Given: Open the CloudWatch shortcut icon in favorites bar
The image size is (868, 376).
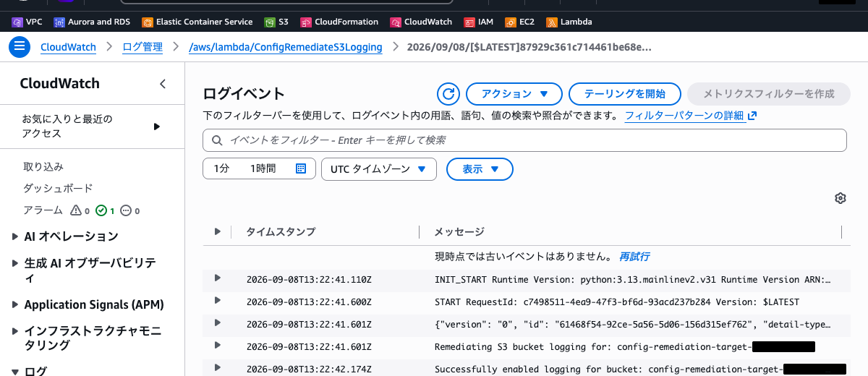Looking at the screenshot, I should (396, 22).
